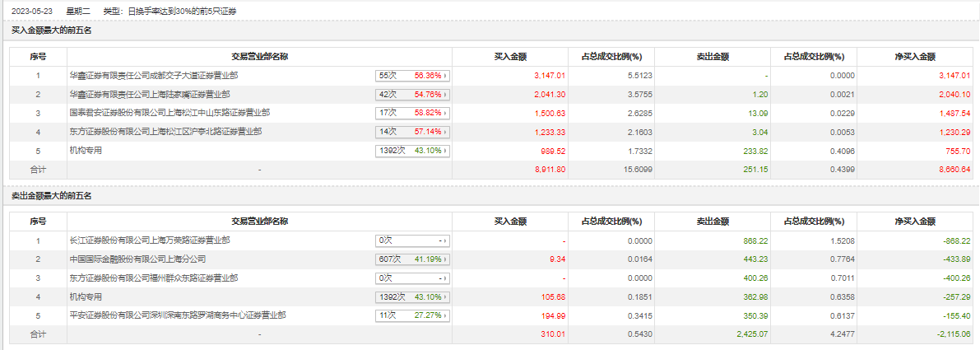
Task: Open 东方证券上海松江区沪亭北路证券营业部 link
Action: coord(166,132)
